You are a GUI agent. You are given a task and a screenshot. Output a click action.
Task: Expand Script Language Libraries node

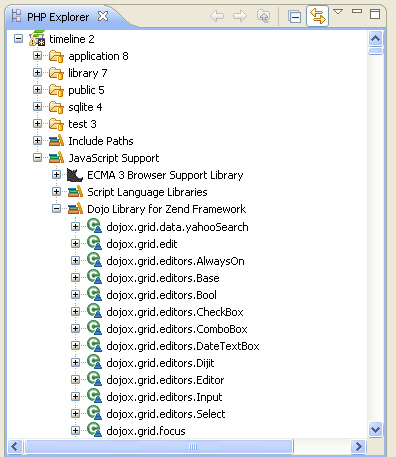coord(56,192)
